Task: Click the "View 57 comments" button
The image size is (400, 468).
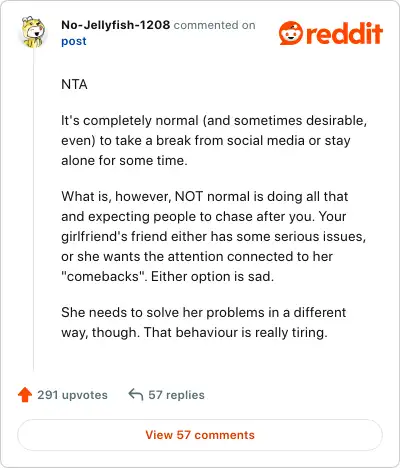Action: [x=200, y=435]
